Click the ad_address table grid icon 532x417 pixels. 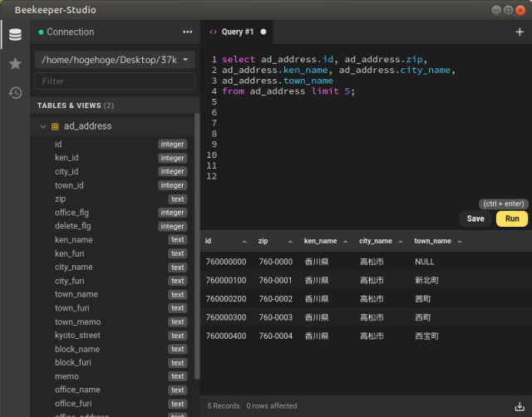tap(55, 126)
